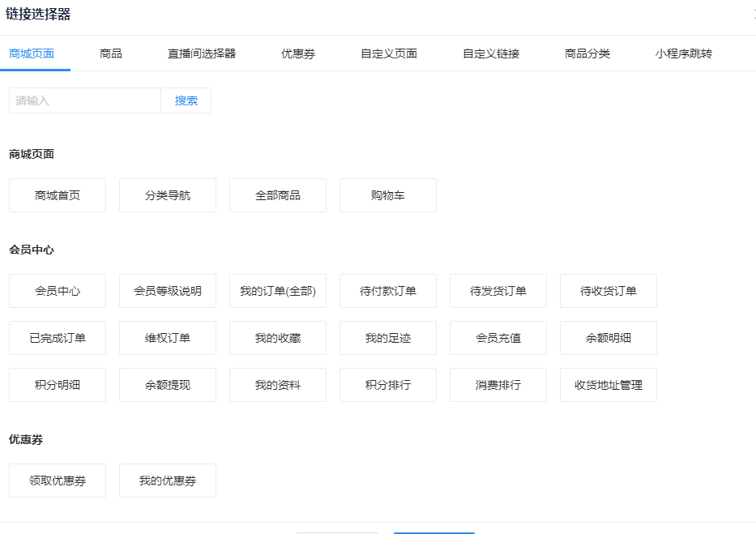Screen dimensions: 756x534
Task: Select 积分明细 option
Action: point(58,385)
